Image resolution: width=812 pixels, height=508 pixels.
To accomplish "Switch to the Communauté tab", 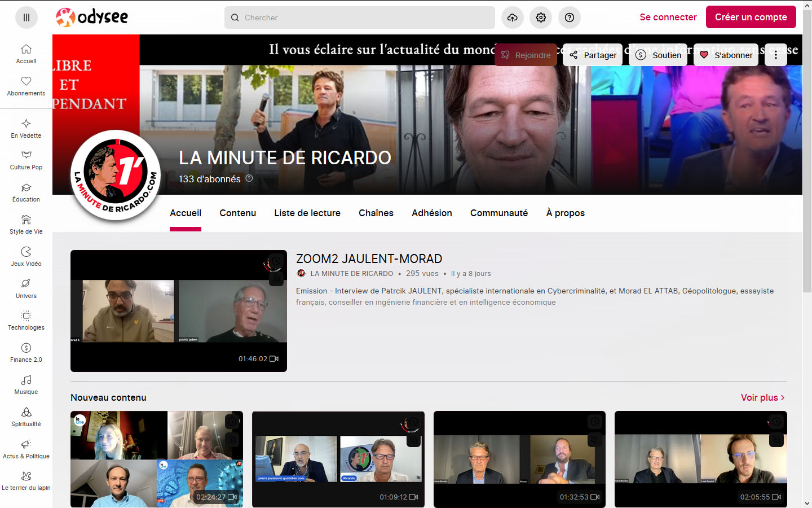I will pos(499,213).
